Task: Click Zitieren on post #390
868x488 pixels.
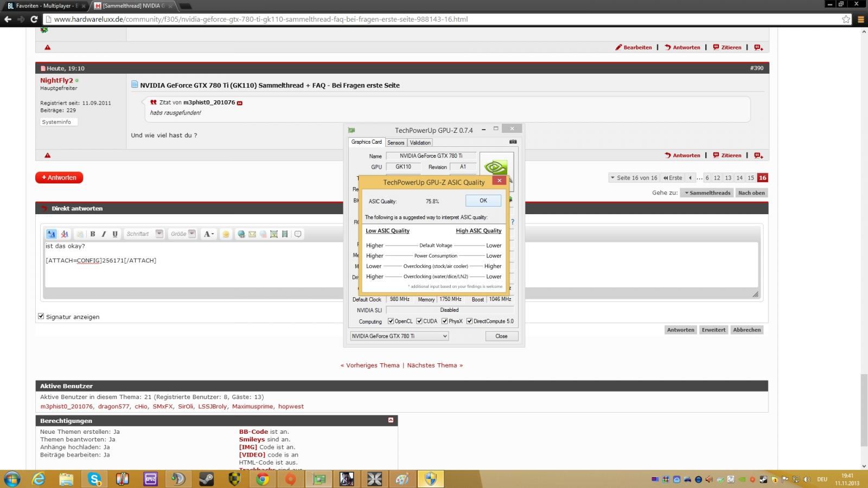Action: [x=727, y=155]
